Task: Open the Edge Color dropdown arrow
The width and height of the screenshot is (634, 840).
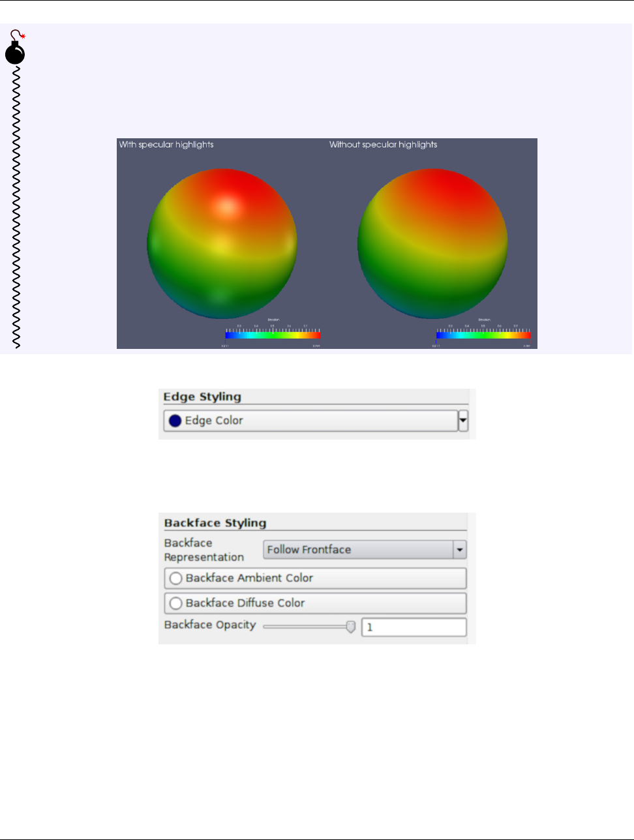Action: click(463, 421)
